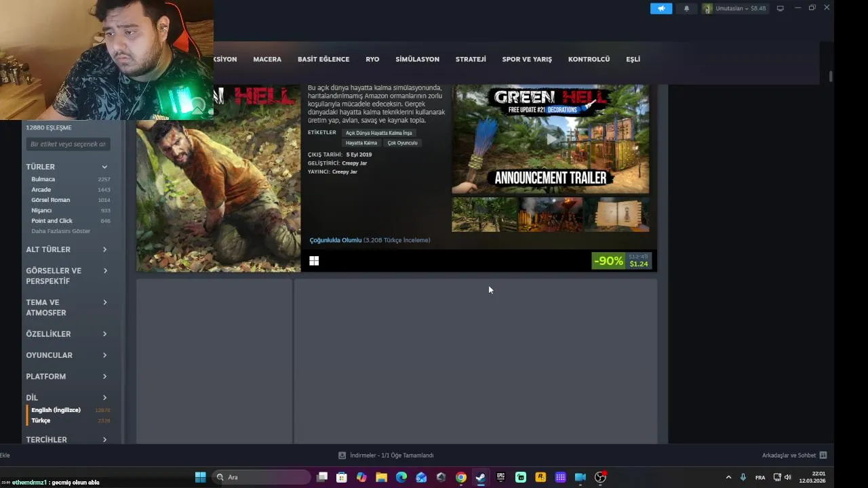Screen dimensions: 868x488
Task: Click the Windows platform icon
Action: click(x=314, y=260)
